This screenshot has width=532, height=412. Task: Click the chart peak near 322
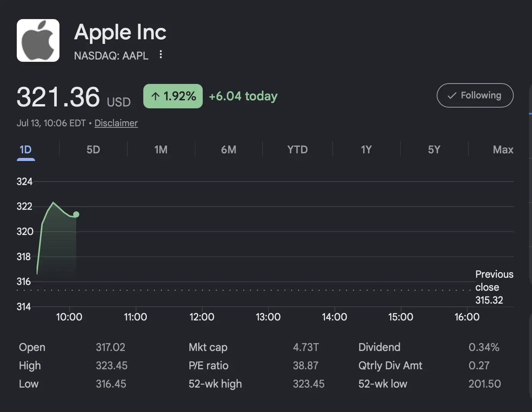click(53, 203)
